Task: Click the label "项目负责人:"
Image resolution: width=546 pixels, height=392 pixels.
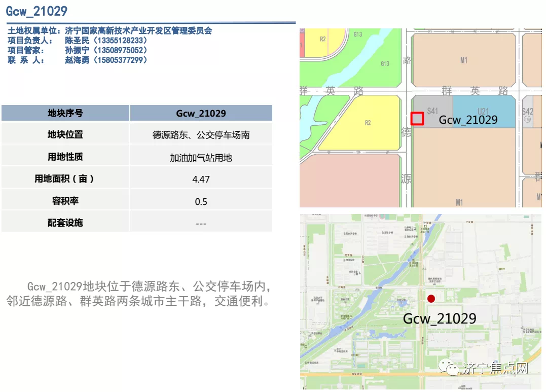Action: tap(30, 41)
